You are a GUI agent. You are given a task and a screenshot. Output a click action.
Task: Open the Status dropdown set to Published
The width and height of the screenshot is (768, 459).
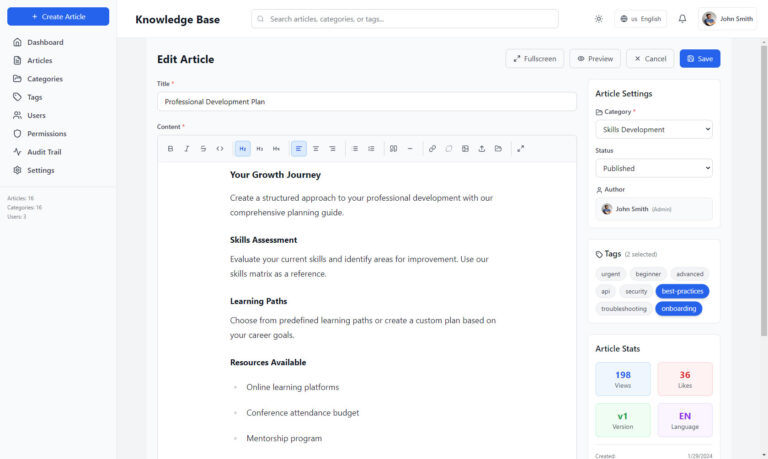click(x=654, y=168)
